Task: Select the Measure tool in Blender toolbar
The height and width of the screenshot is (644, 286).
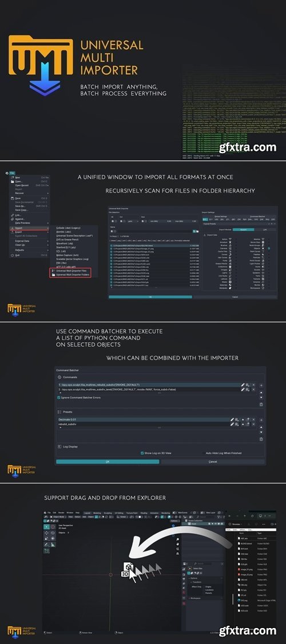Action: pyautogui.click(x=53, y=545)
